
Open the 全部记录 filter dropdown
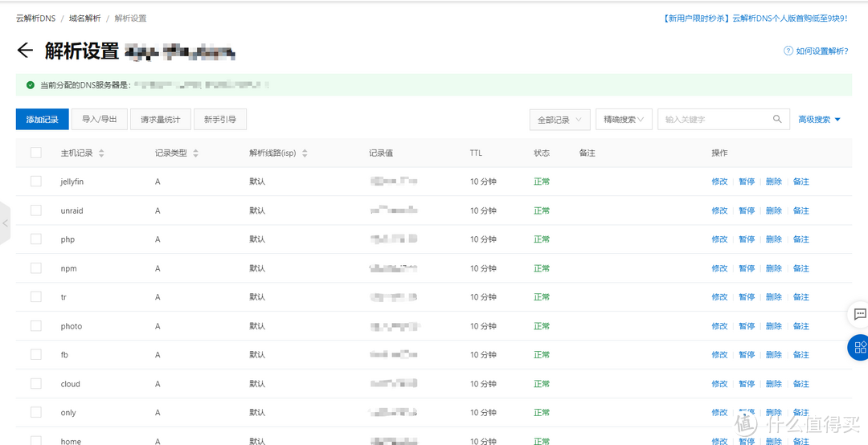point(559,120)
